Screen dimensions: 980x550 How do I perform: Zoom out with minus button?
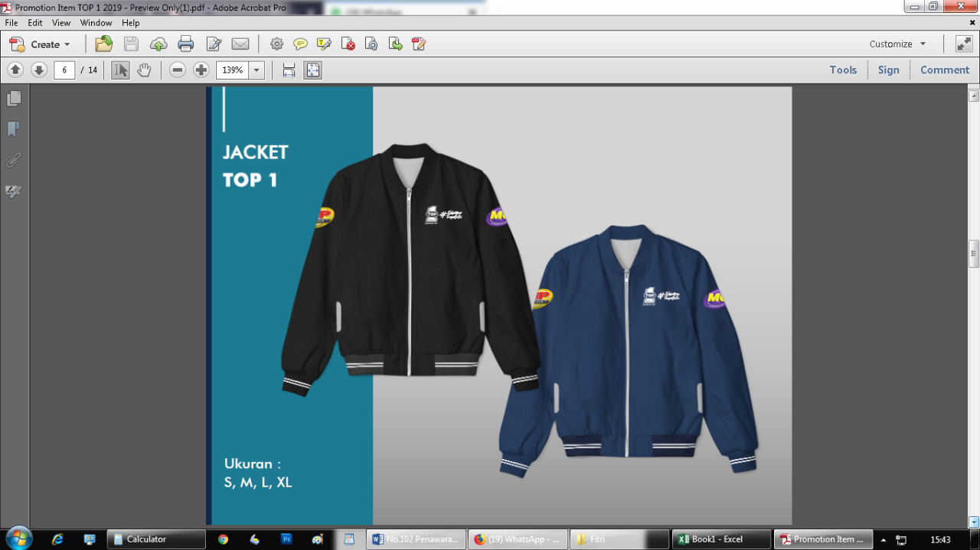178,70
